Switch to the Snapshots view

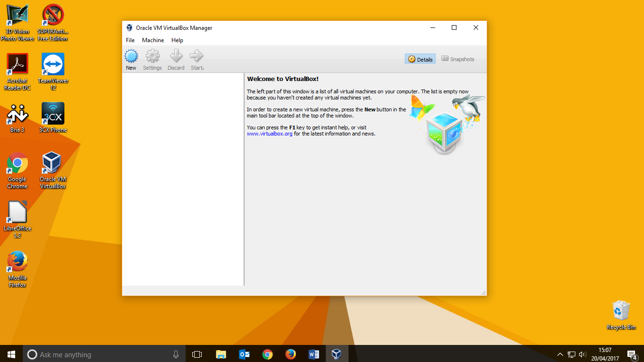(457, 59)
